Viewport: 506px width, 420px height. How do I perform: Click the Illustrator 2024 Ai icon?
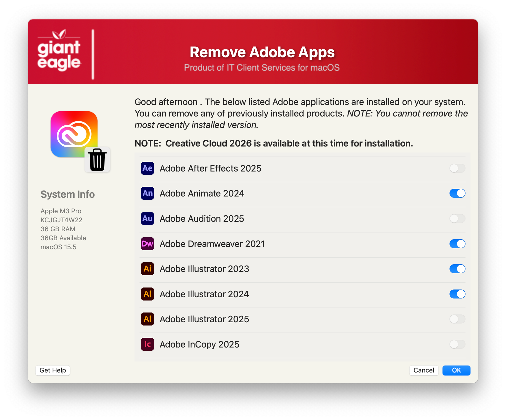pos(147,294)
